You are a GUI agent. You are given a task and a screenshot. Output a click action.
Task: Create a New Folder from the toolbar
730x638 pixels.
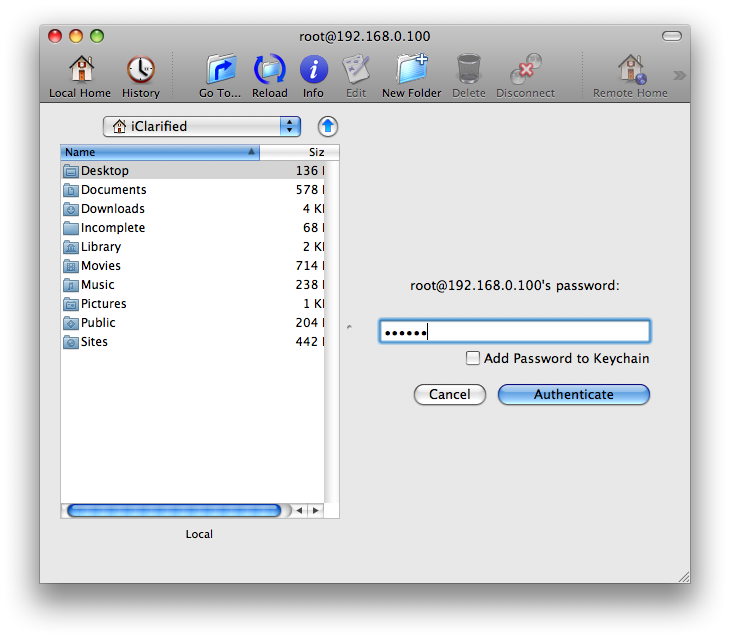[x=411, y=70]
